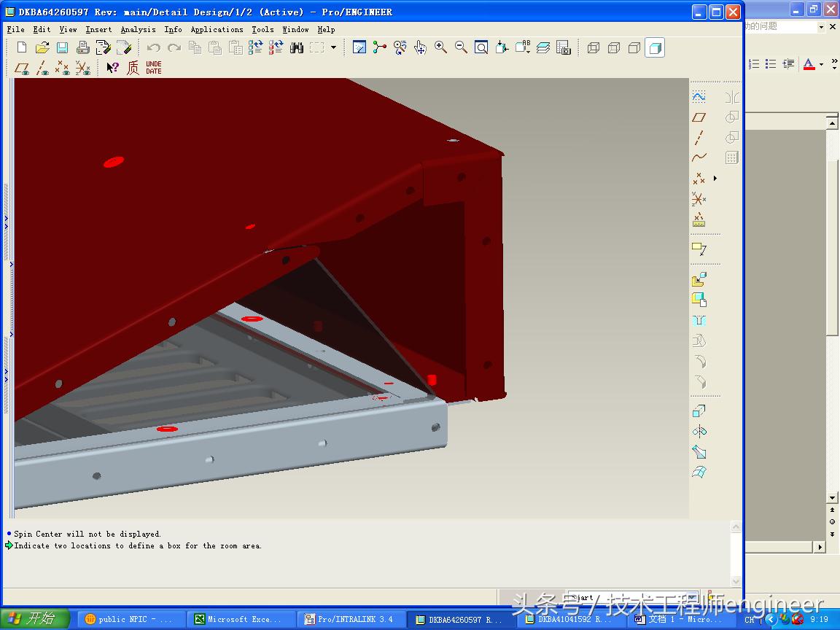Open the Analysis menu

point(138,29)
